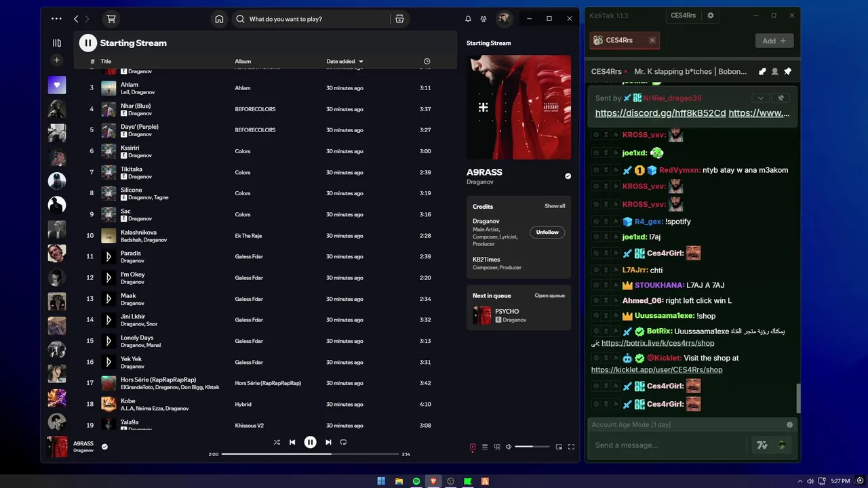This screenshot has height=488, width=868.
Task: Add a new chat with Add button
Action: click(x=774, y=41)
